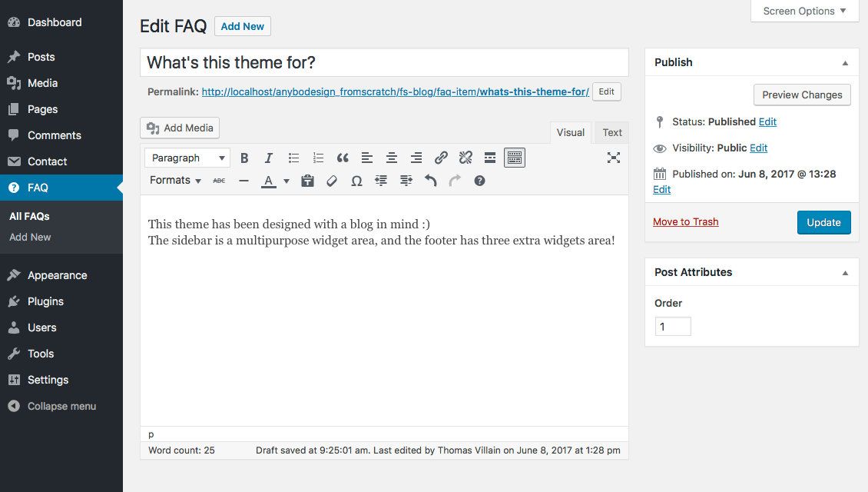The width and height of the screenshot is (868, 492).
Task: Expand the Formats dropdown menu
Action: click(x=175, y=181)
